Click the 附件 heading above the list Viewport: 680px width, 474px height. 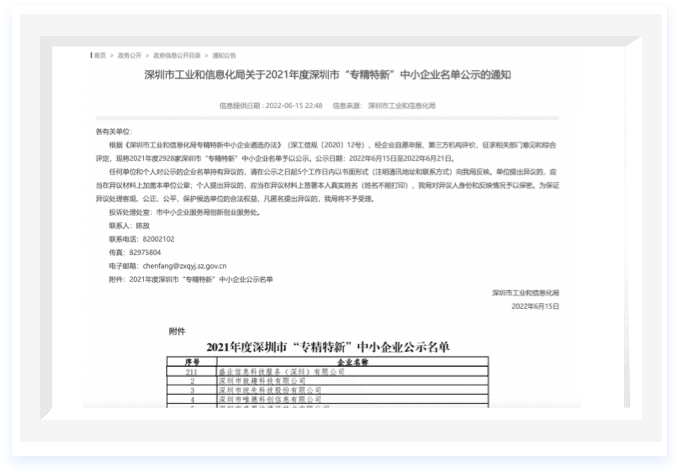(x=177, y=328)
